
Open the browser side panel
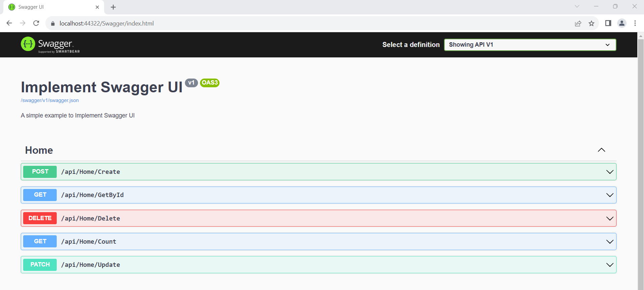608,23
